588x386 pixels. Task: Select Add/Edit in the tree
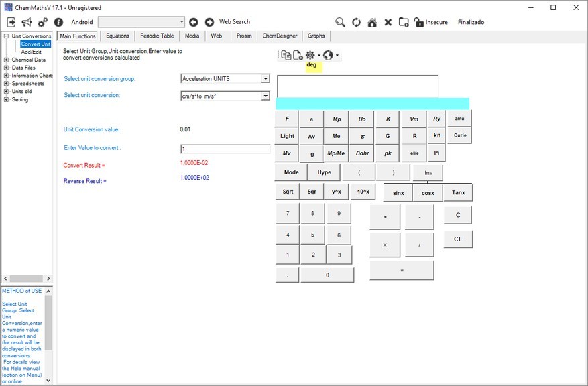pos(31,52)
